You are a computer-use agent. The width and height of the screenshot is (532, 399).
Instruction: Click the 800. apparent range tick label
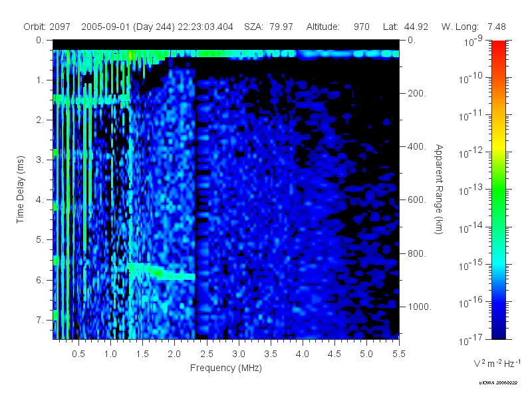tap(417, 253)
